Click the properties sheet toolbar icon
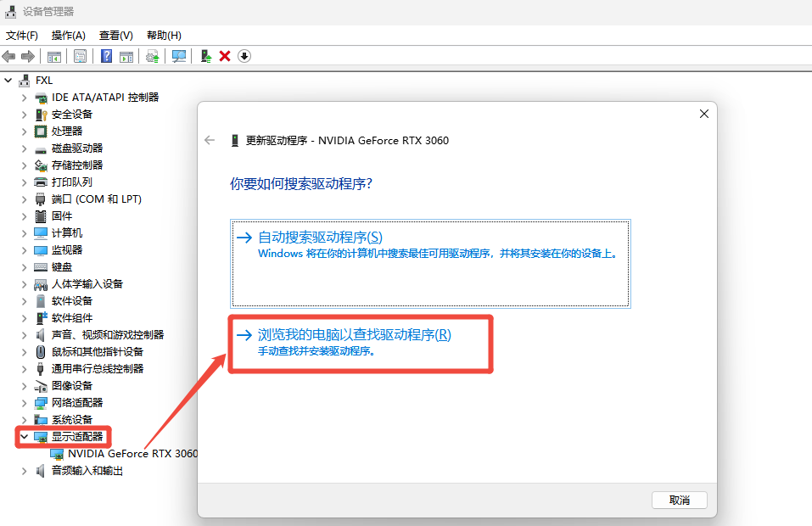This screenshot has width=812, height=526. point(80,56)
